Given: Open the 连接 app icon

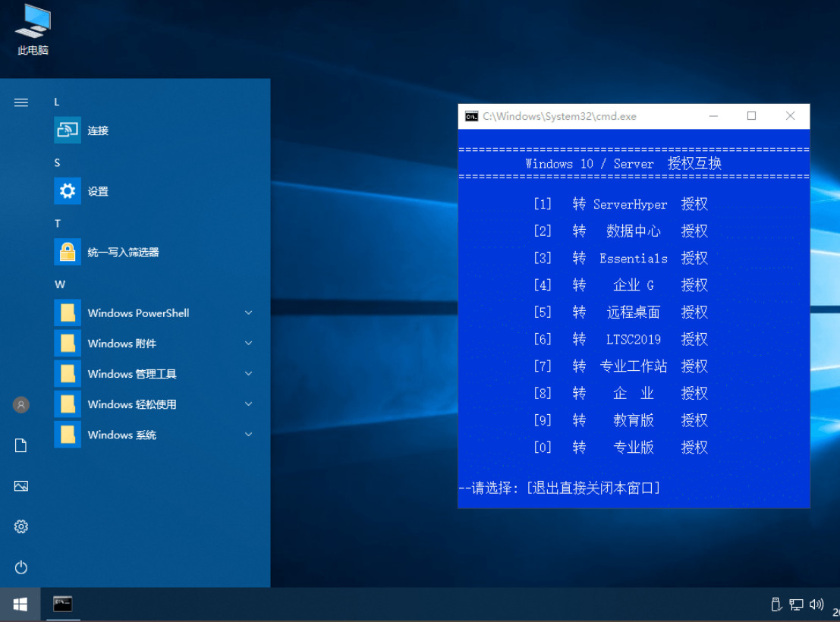Looking at the screenshot, I should (x=68, y=130).
